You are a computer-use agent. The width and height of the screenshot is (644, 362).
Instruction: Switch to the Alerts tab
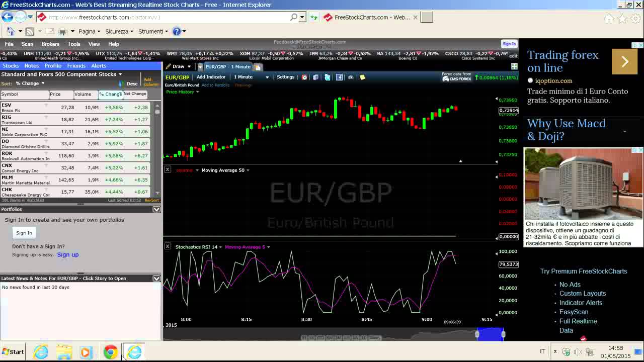click(x=99, y=66)
